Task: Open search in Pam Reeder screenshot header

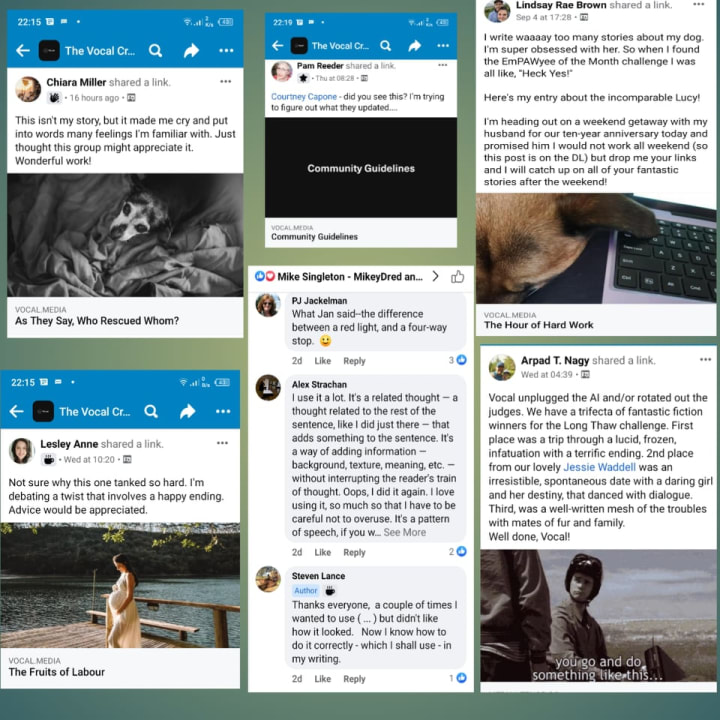Action: 385,45
